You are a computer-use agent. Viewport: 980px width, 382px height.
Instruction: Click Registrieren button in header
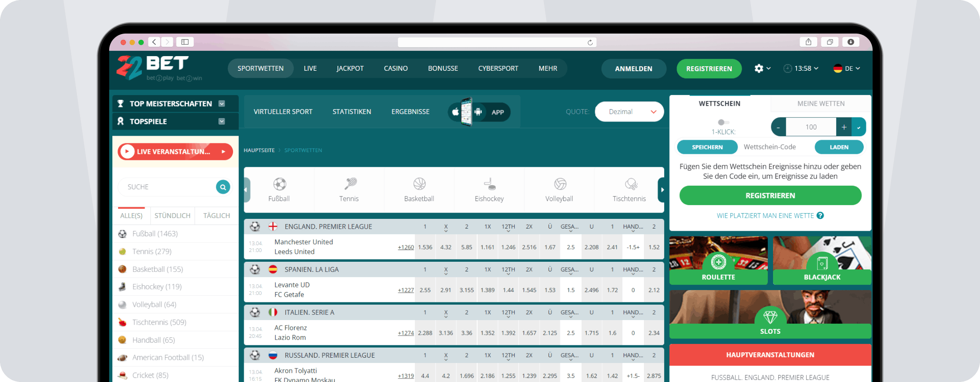709,69
